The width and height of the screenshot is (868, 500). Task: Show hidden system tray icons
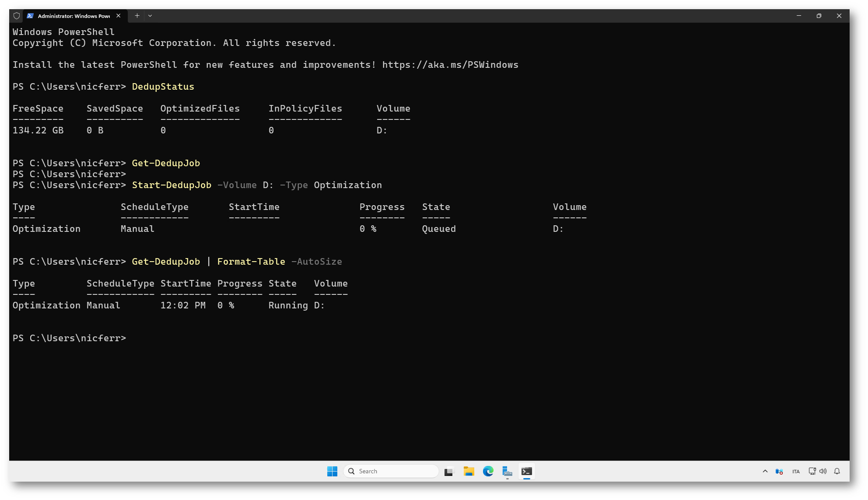[x=765, y=471]
